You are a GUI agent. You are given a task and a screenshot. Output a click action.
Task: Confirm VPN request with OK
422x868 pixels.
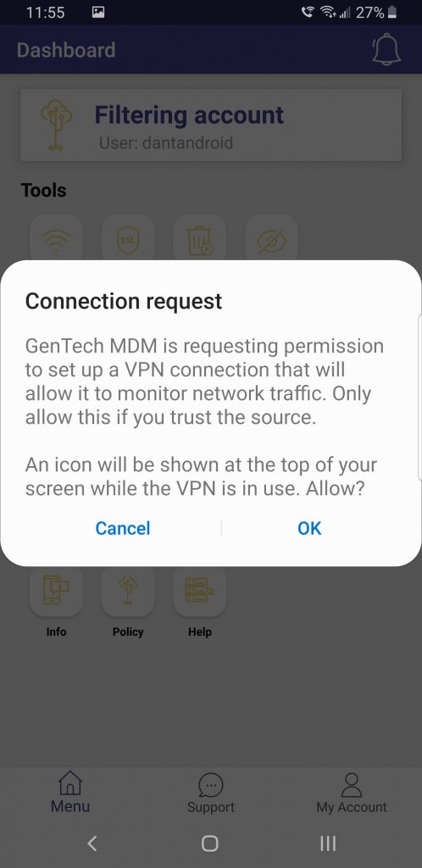click(309, 528)
